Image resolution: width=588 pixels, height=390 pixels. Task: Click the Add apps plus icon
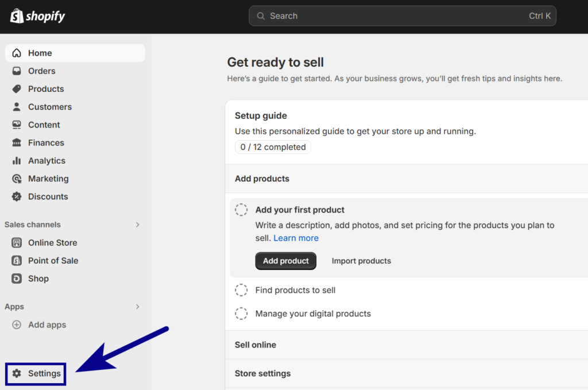coord(17,325)
